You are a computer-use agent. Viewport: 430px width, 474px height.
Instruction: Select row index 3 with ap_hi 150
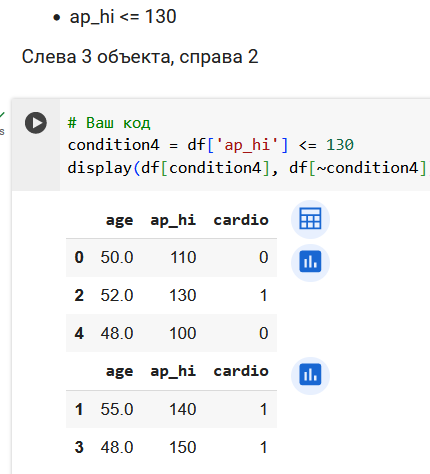pyautogui.click(x=171, y=447)
